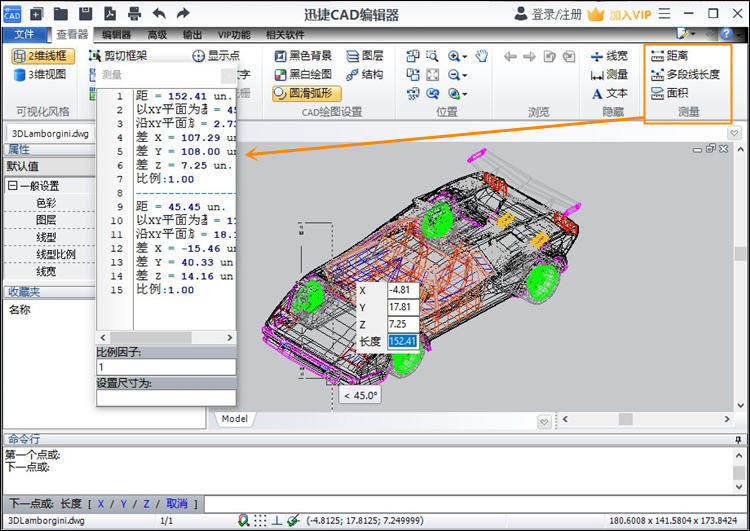Switch to the 编辑器 editor tab
This screenshot has width=750, height=531.
[x=116, y=34]
